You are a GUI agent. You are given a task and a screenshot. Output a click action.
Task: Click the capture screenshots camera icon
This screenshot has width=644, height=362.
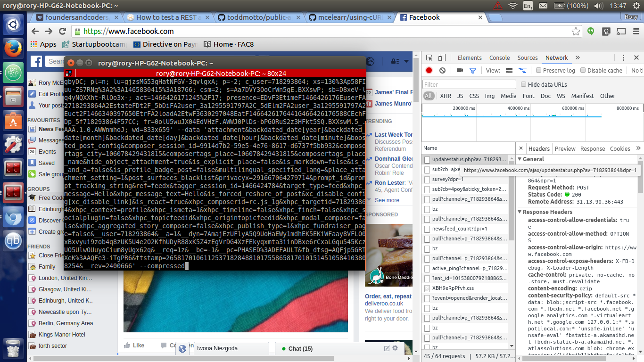point(460,70)
